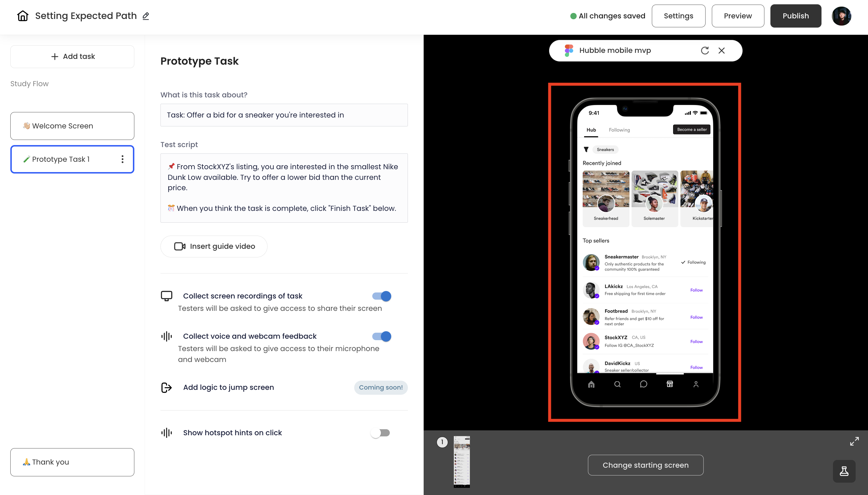Click Change starting screen
This screenshot has width=868, height=495.
click(x=646, y=465)
